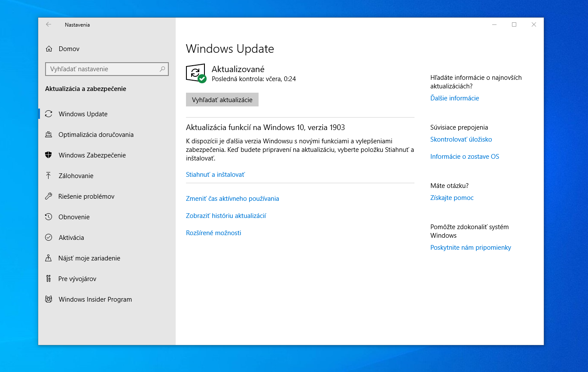The height and width of the screenshot is (372, 588).
Task: Click the back arrow in the title bar
Action: [x=49, y=24]
